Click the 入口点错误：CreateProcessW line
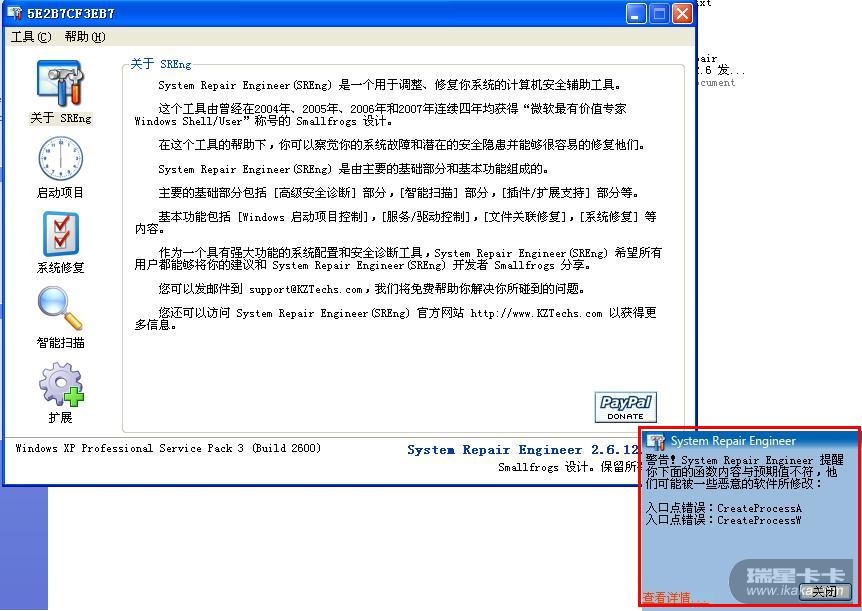The height and width of the screenshot is (611, 862). [x=723, y=520]
